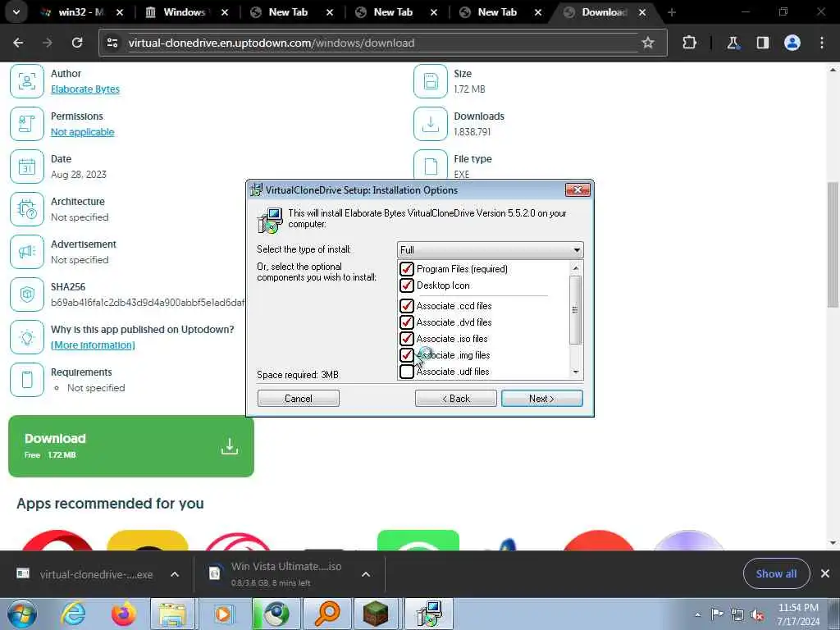Viewport: 840px width, 630px height.
Task: Click the SHA256 shield icon
Action: (27, 294)
